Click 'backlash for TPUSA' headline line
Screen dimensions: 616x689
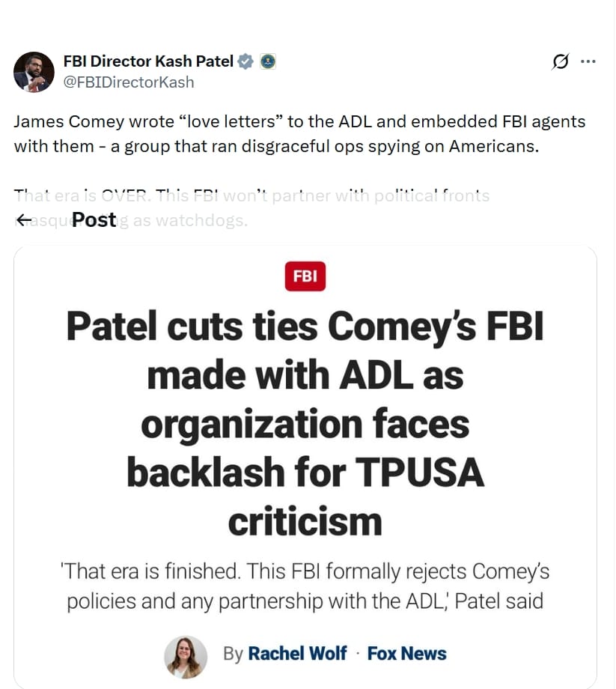click(305, 473)
